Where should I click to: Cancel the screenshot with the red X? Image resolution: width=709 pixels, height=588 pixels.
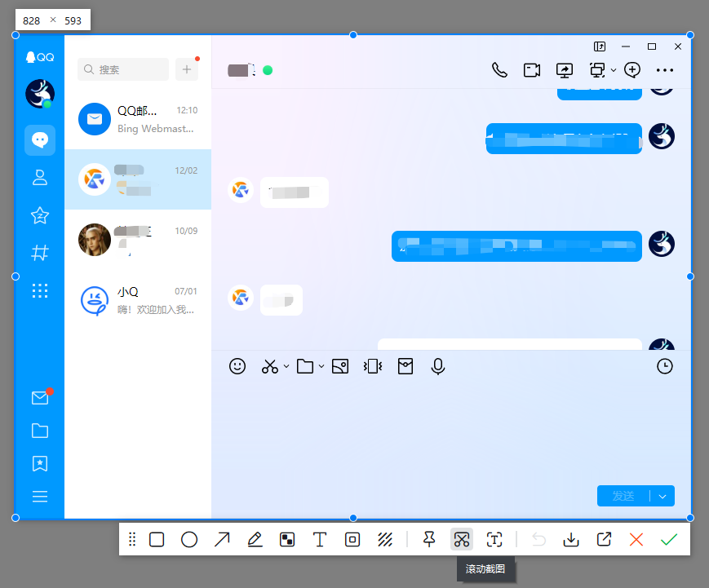[x=636, y=539]
